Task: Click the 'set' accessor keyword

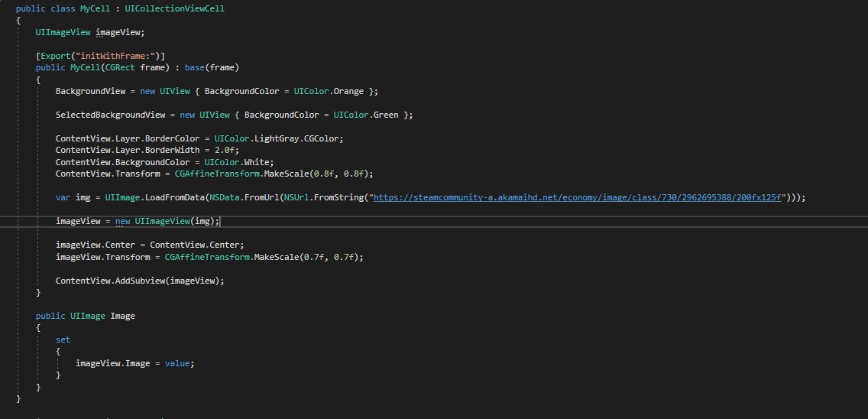Action: pyautogui.click(x=63, y=339)
